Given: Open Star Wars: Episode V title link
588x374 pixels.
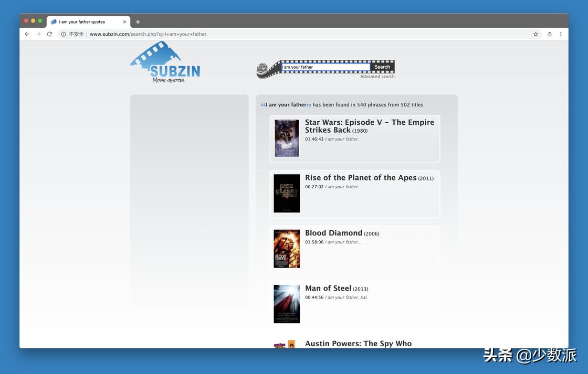Looking at the screenshot, I should (370, 126).
